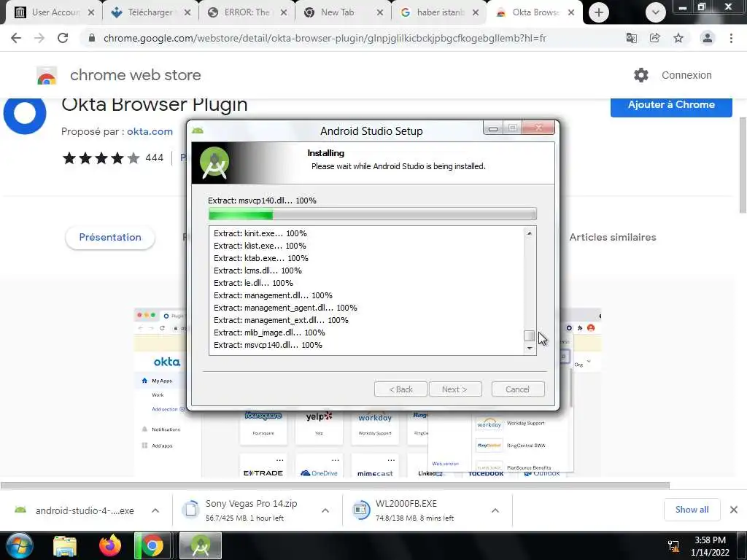
Task: Open the okta.com publisher link
Action: 150,131
